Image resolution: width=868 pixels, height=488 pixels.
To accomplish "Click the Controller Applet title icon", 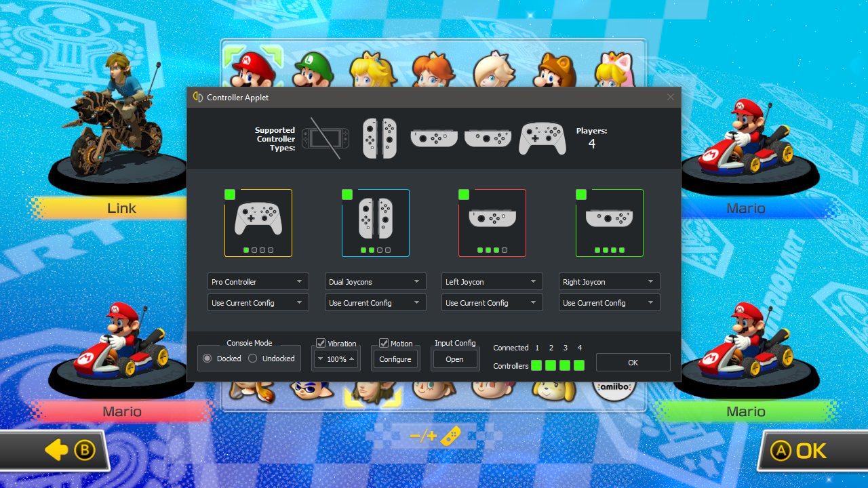I will [198, 97].
